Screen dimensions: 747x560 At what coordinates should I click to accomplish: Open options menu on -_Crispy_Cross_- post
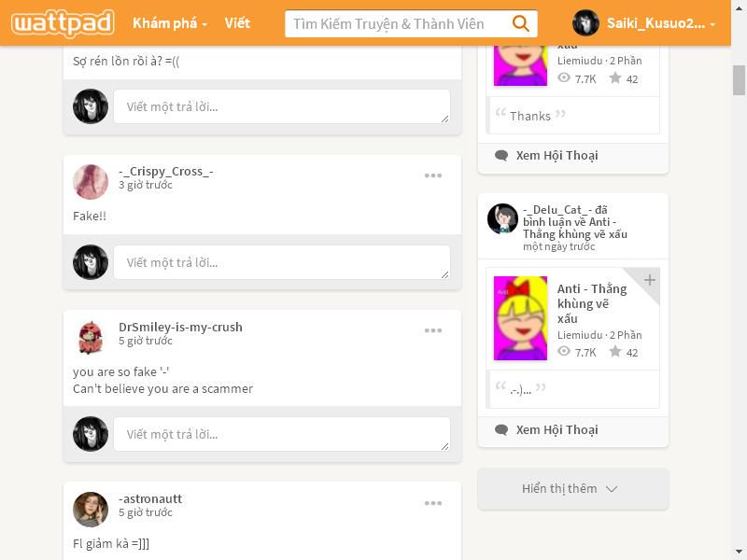(x=433, y=175)
